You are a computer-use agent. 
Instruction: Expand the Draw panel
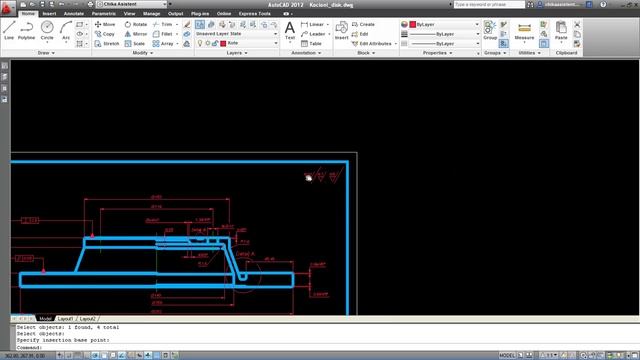(x=46, y=53)
